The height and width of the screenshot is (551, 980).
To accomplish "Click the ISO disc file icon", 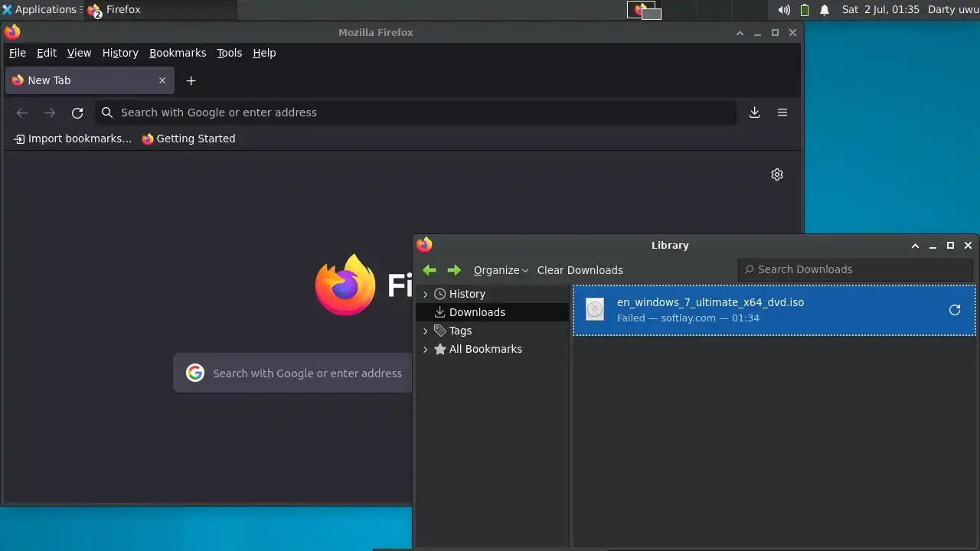I will pyautogui.click(x=595, y=309).
